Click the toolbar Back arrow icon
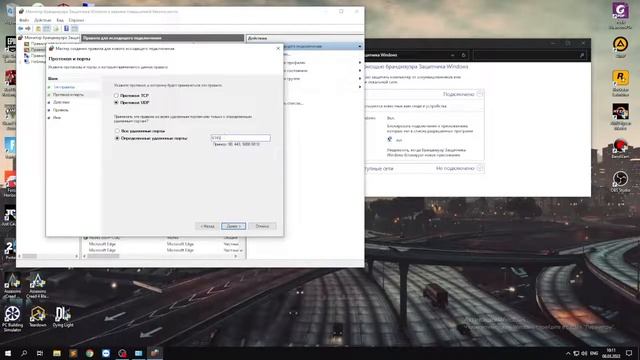 [x=20, y=29]
